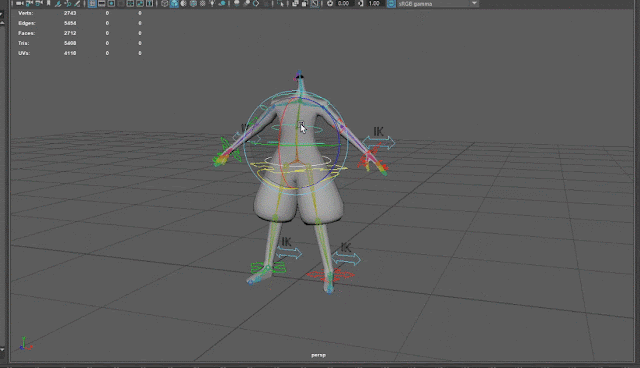Viewport: 640px width, 368px height.
Task: Toggle the X-Ray icon
Action: [x=295, y=3]
